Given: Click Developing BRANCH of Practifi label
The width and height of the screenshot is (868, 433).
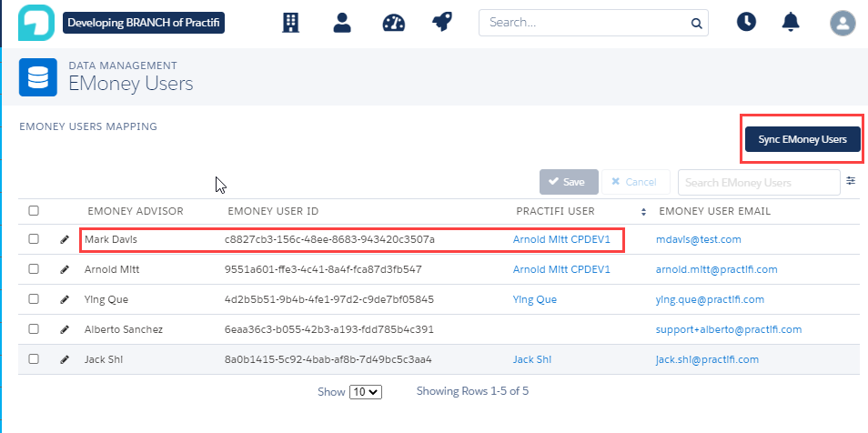Looking at the screenshot, I should (x=144, y=23).
